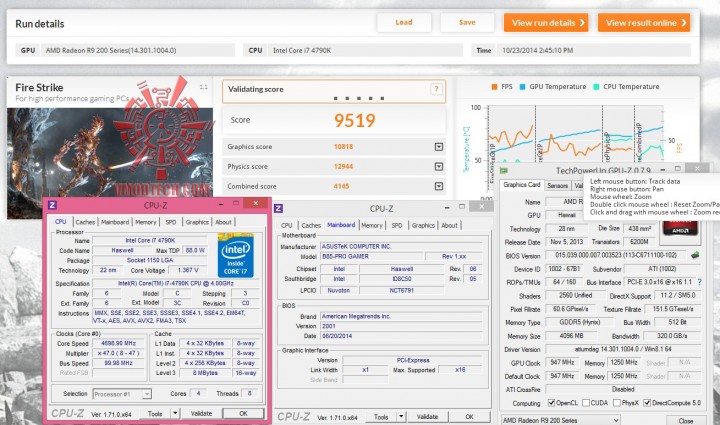The image size is (720, 425).
Task: Click the GPU-Z BIOS save chip icon
Action: [x=695, y=255]
